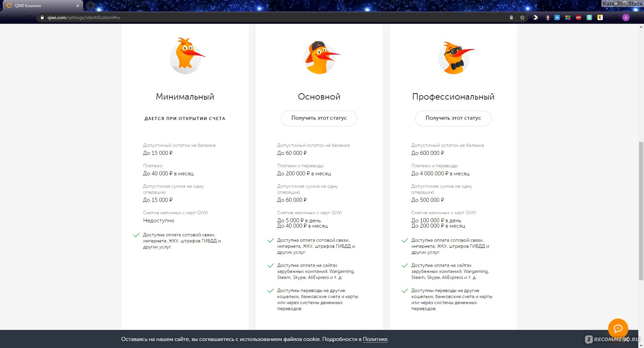The image size is (644, 348).
Task: Click the До 100 000 ₽ в день value
Action: tap(436, 220)
